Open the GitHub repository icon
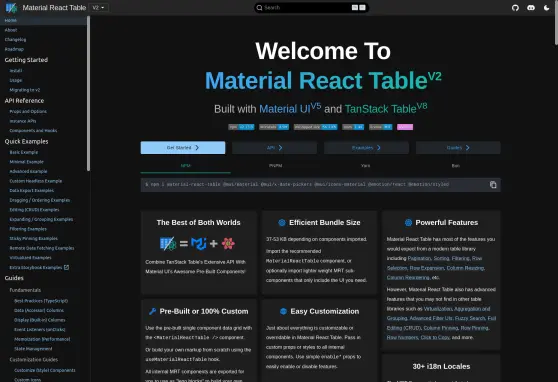Image resolution: width=558 pixels, height=382 pixels. click(515, 7)
